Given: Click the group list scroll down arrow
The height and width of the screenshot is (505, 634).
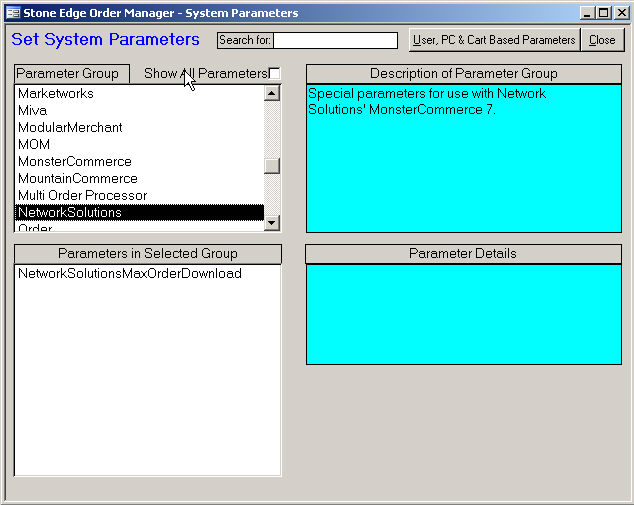Looking at the screenshot, I should pyautogui.click(x=272, y=223).
